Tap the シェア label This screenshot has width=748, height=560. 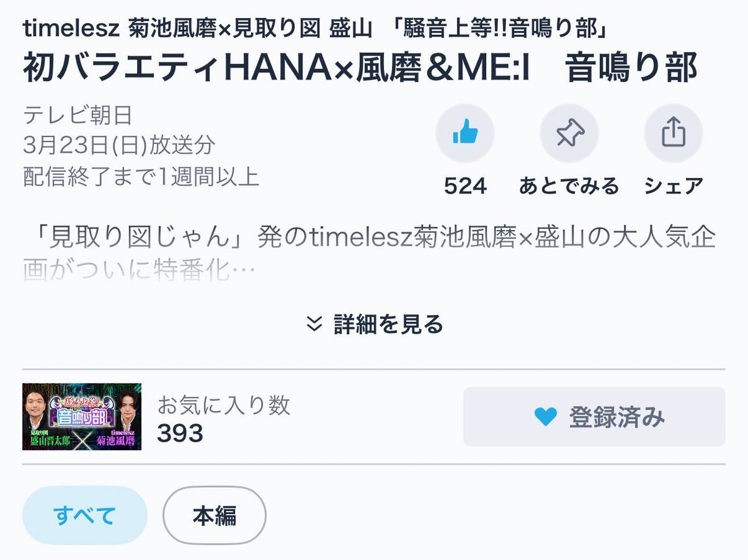(x=673, y=186)
